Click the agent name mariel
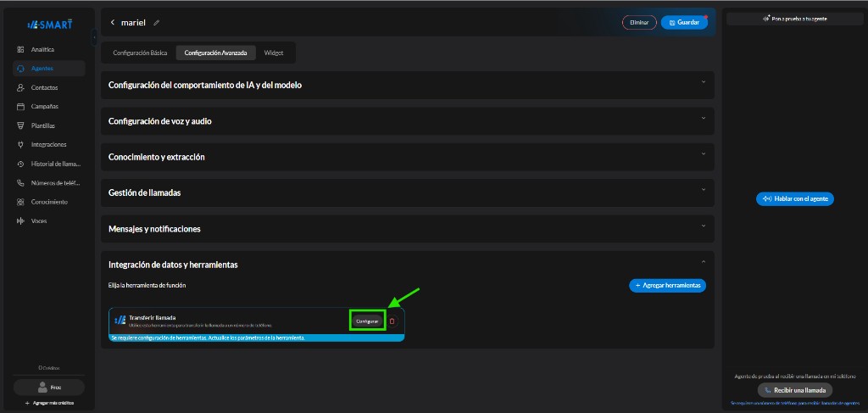 click(x=133, y=23)
